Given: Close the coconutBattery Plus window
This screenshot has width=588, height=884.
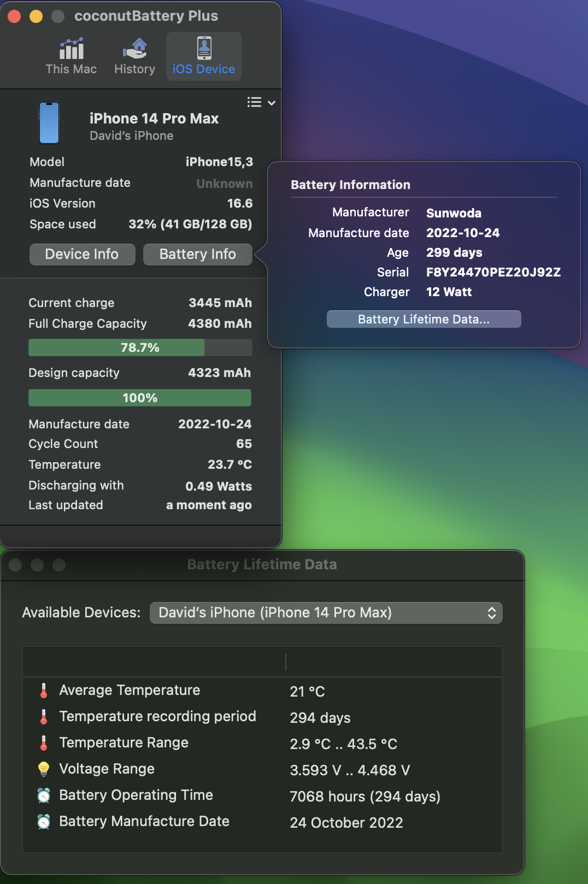Looking at the screenshot, I should coord(15,16).
